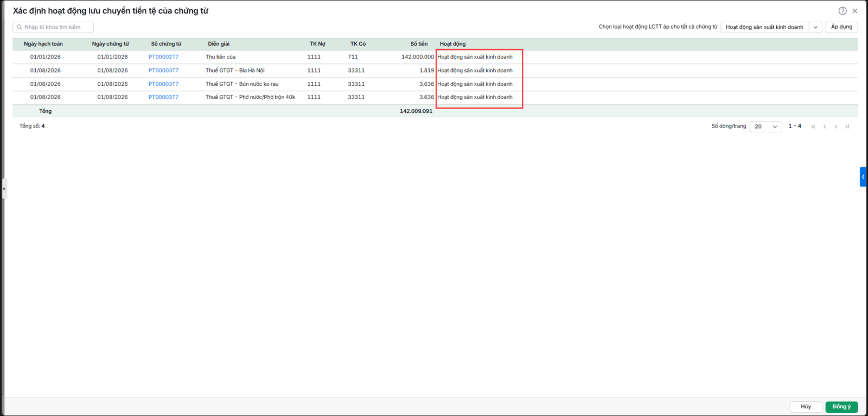The height and width of the screenshot is (416, 868).
Task: Click the credit account 711 cell
Action: pyautogui.click(x=353, y=57)
